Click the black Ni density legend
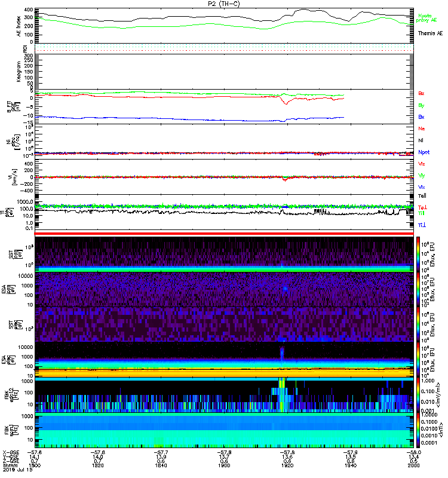 [421, 140]
